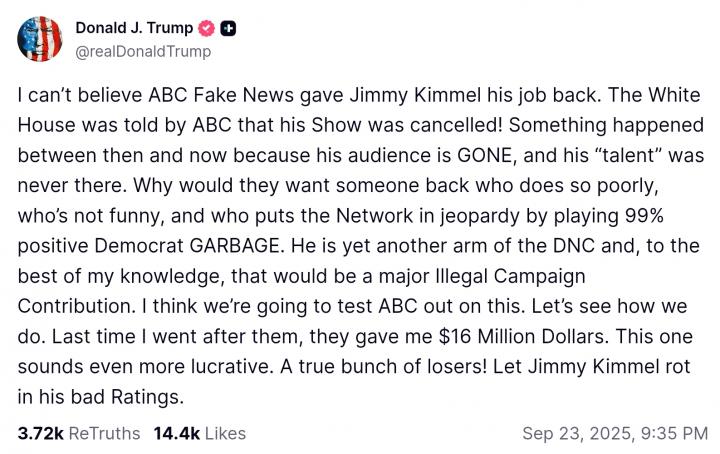The width and height of the screenshot is (720, 454).
Task: Click the 3.72k ReTruths count
Action: (38, 434)
